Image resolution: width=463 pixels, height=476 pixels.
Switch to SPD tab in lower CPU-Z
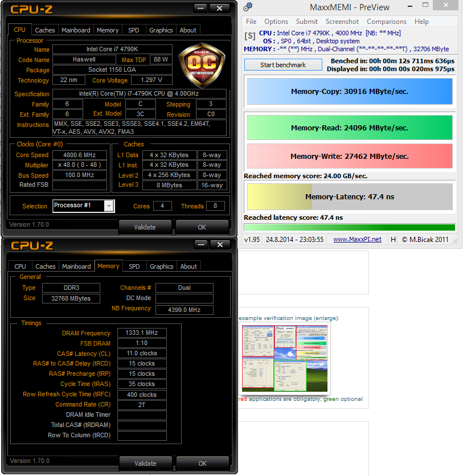(134, 266)
